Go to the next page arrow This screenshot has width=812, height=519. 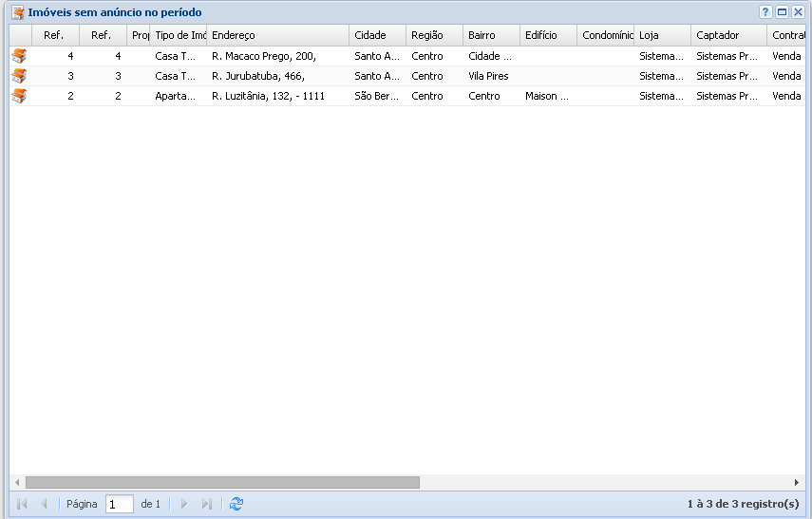point(184,505)
